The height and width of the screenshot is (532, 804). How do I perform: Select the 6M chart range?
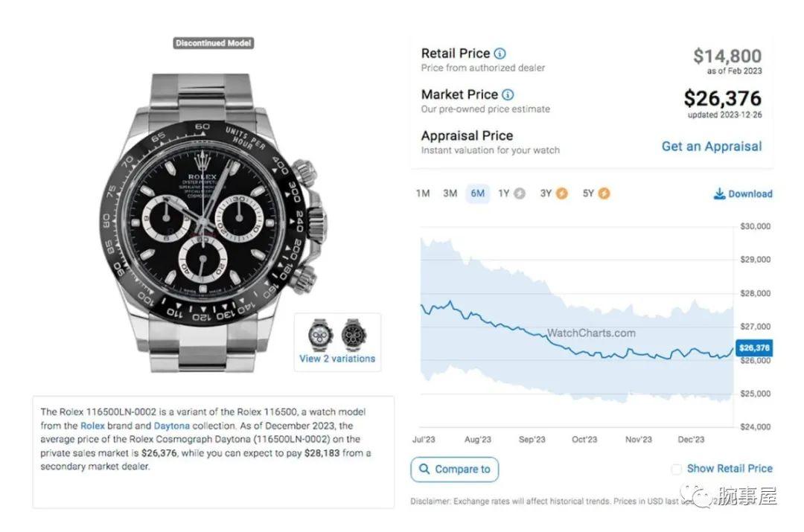[477, 193]
